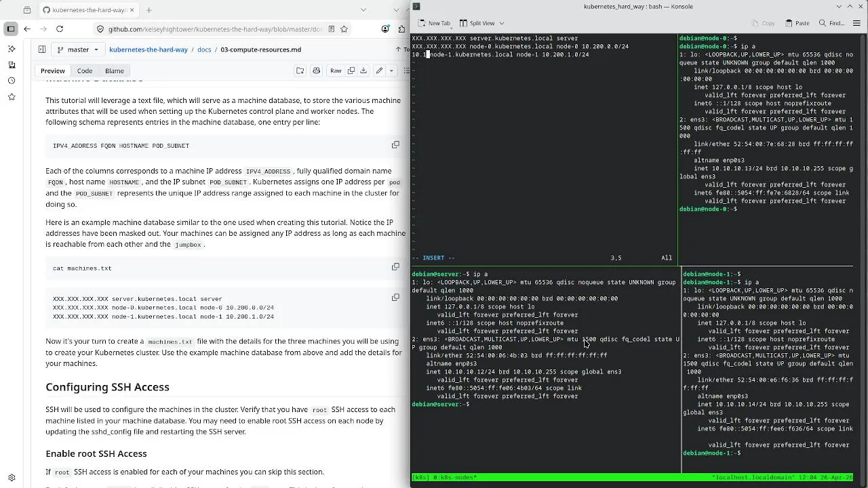
Task: Open the docs breadcrumb link
Action: pyautogui.click(x=204, y=49)
